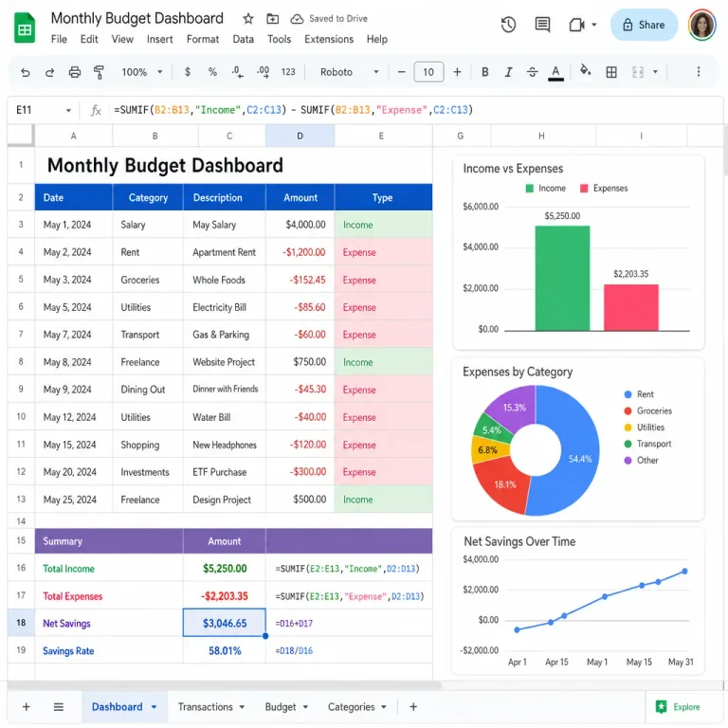
Task: Toggle strikethrough formatting
Action: [x=532, y=72]
